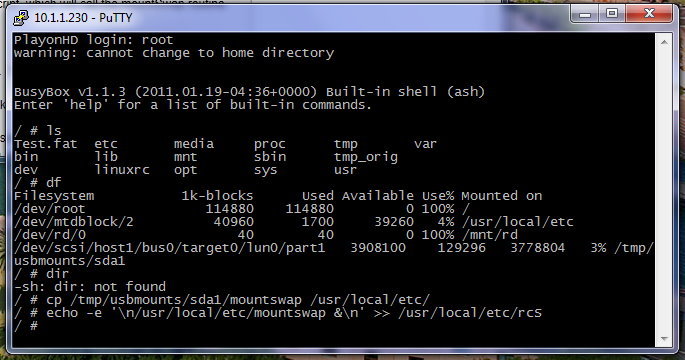Click the '/dev/root' filesystem entry
Viewport: 685px width, 360px height.
pos(49,209)
